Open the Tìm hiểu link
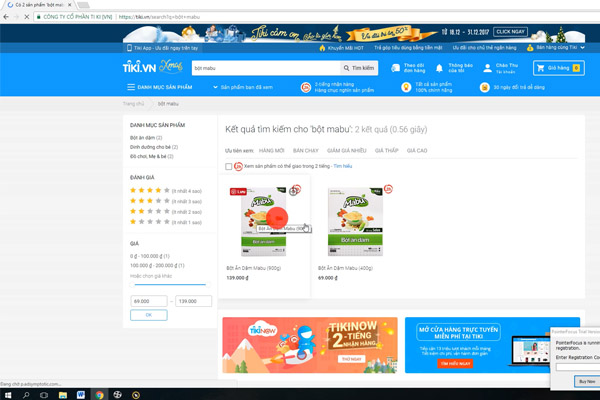This screenshot has width=600, height=400. [x=342, y=166]
